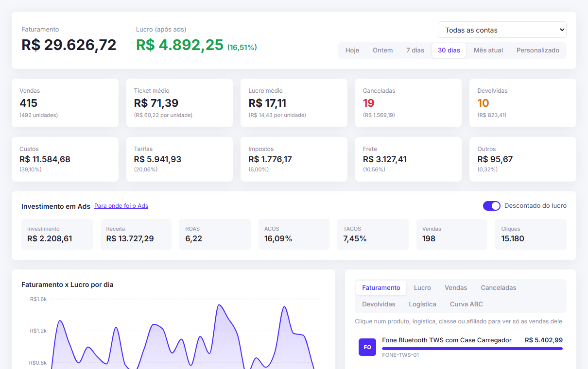Open the Todas as contas dropdown
Screen dimensions: 588x369
(502, 30)
